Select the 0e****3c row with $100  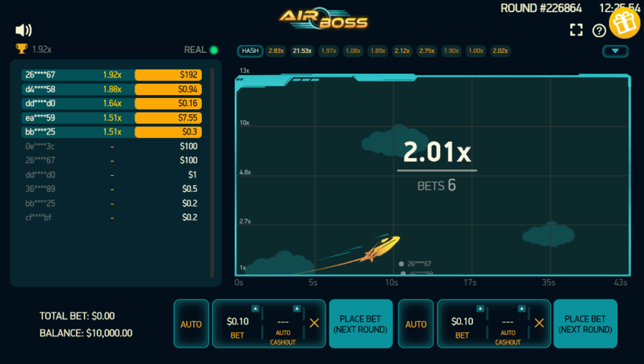pos(111,146)
